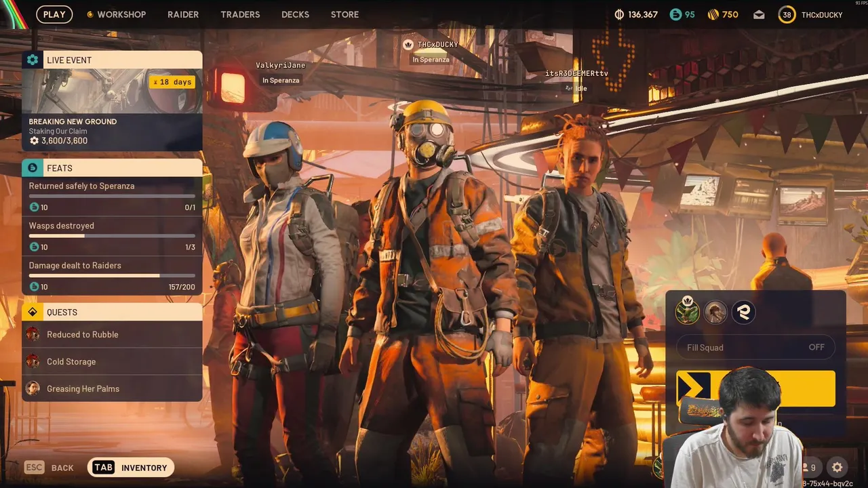Click the Live Event gear icon
The image size is (868, 488).
(x=33, y=60)
